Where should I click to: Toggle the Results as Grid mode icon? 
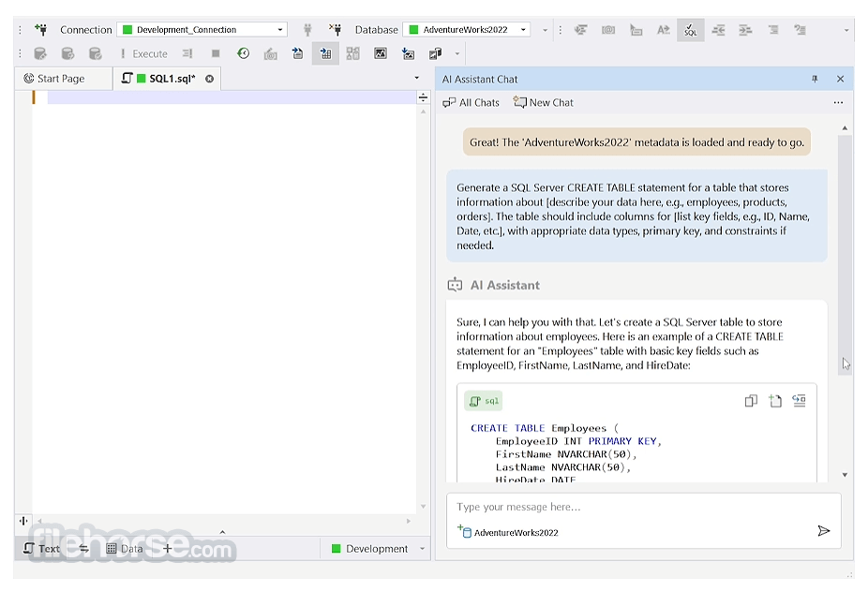point(325,53)
